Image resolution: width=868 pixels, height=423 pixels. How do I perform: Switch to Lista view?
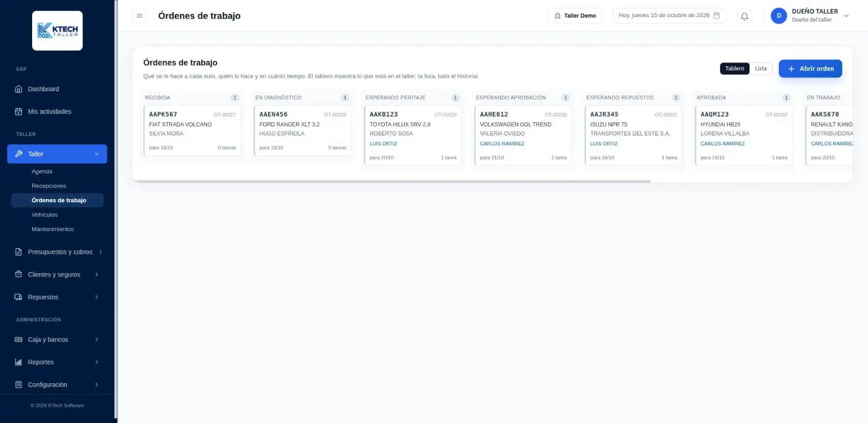click(x=761, y=69)
